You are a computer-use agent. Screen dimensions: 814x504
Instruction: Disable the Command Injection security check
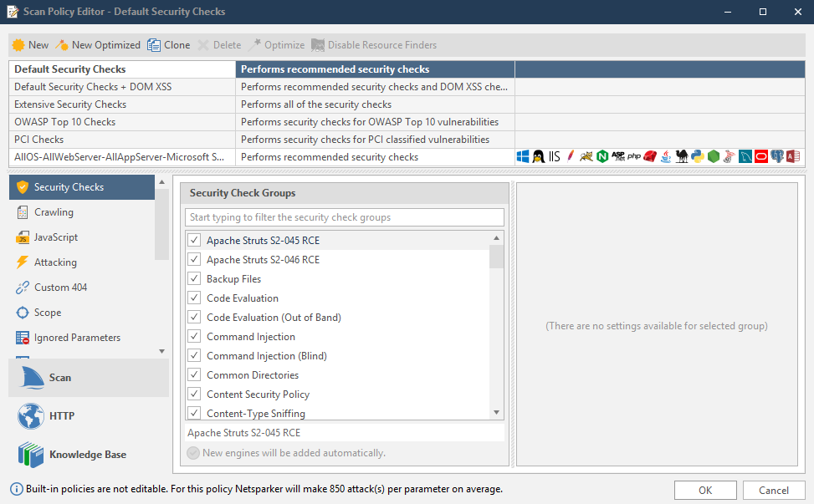coord(193,336)
